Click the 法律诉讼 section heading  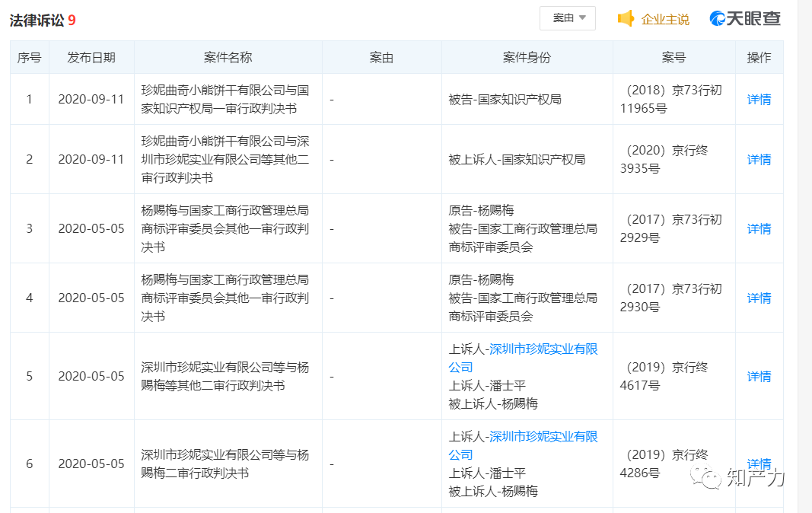tap(37, 21)
